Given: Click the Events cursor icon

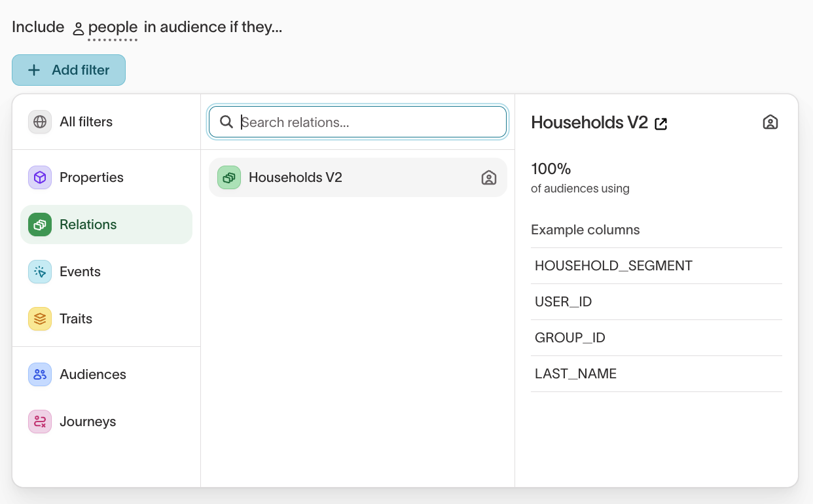Looking at the screenshot, I should coord(40,272).
